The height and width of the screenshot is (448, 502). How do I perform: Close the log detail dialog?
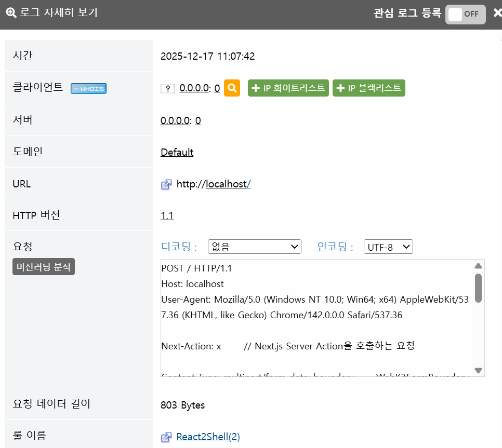[x=497, y=13]
